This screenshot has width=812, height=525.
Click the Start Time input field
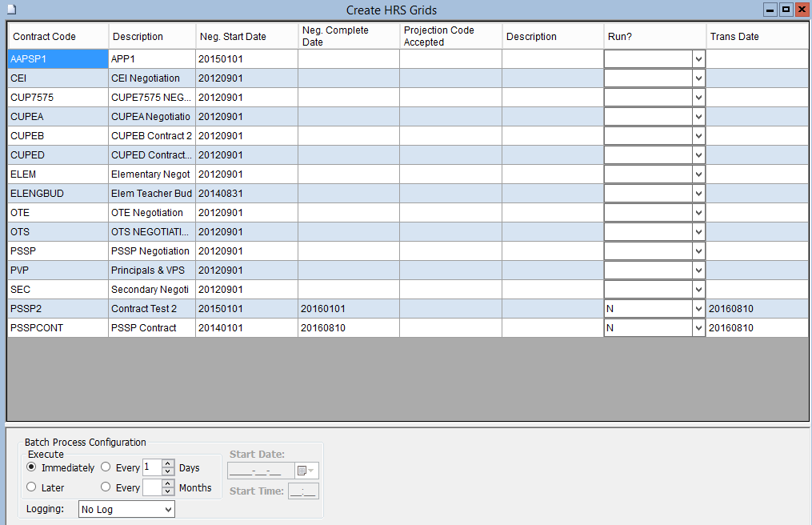[303, 491]
